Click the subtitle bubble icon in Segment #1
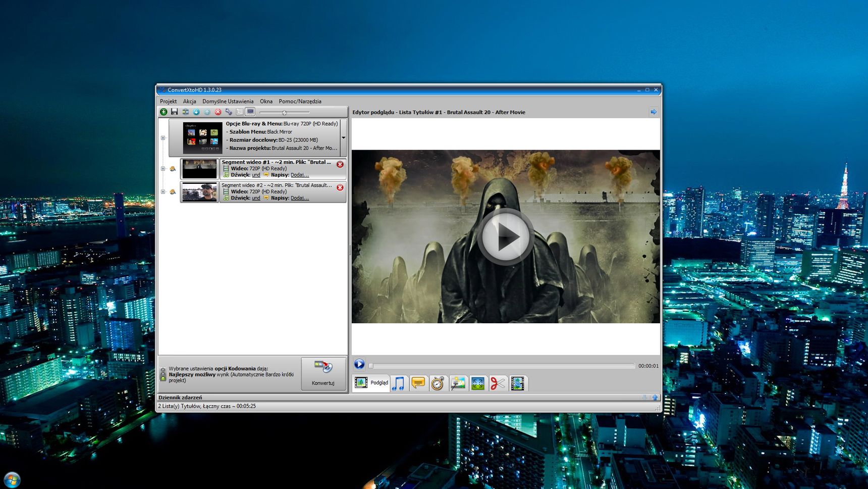The height and width of the screenshot is (489, 868). pos(266,175)
